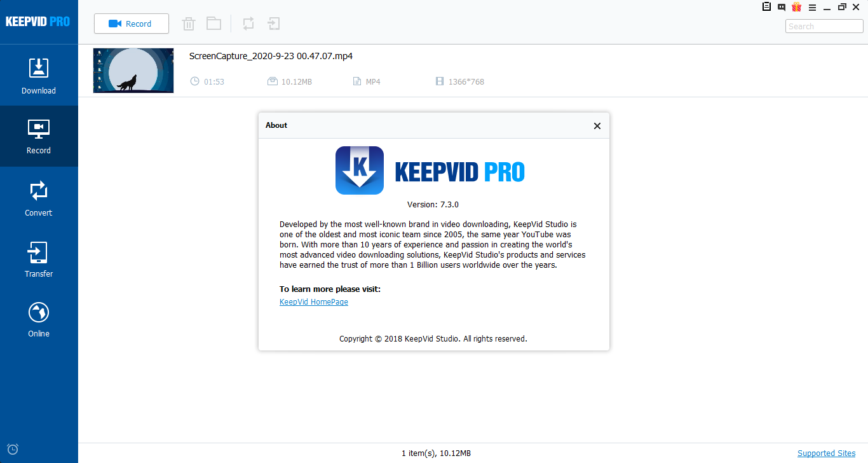Open the Record section in the sidebar
This screenshot has height=463, width=868.
coord(39,136)
